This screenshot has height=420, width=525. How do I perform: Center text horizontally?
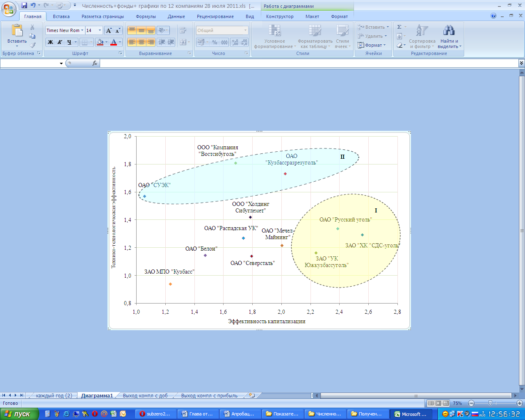click(141, 42)
